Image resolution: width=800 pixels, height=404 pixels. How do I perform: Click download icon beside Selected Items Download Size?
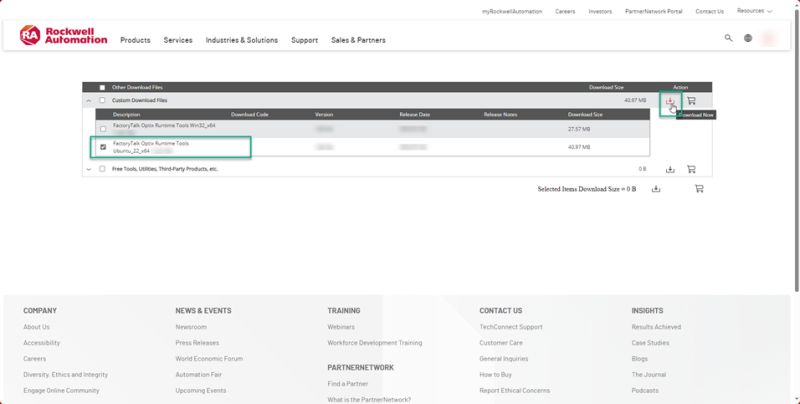[656, 189]
